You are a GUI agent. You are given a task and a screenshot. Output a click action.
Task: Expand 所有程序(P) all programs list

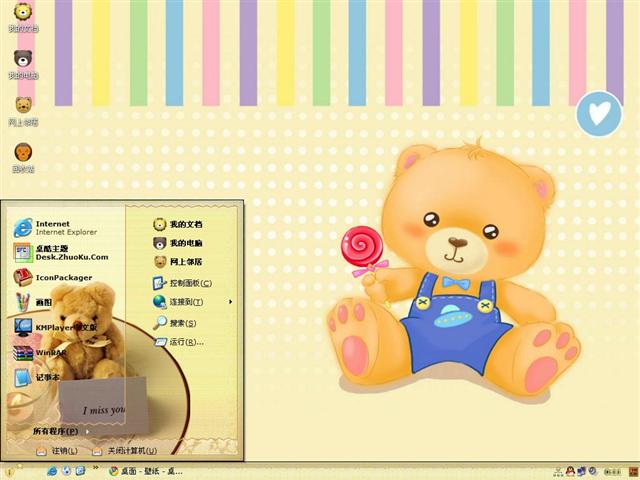click(x=60, y=431)
